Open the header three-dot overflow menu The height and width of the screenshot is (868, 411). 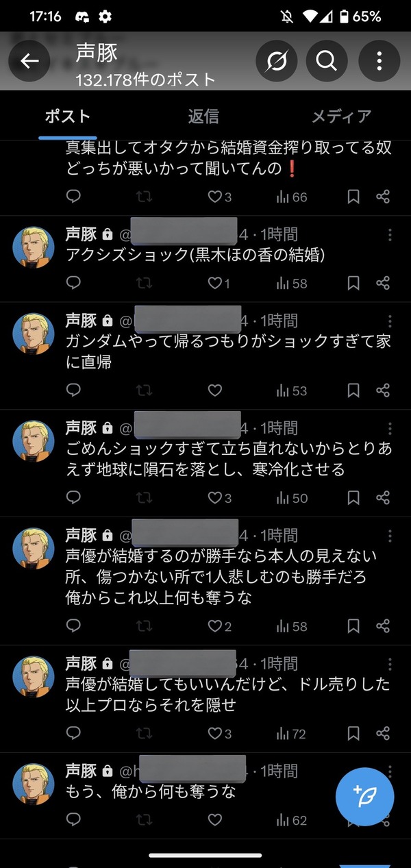pos(379,61)
